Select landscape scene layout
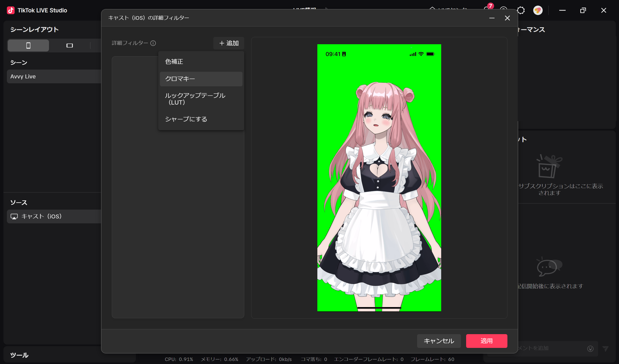This screenshot has height=364, width=619. [69, 45]
